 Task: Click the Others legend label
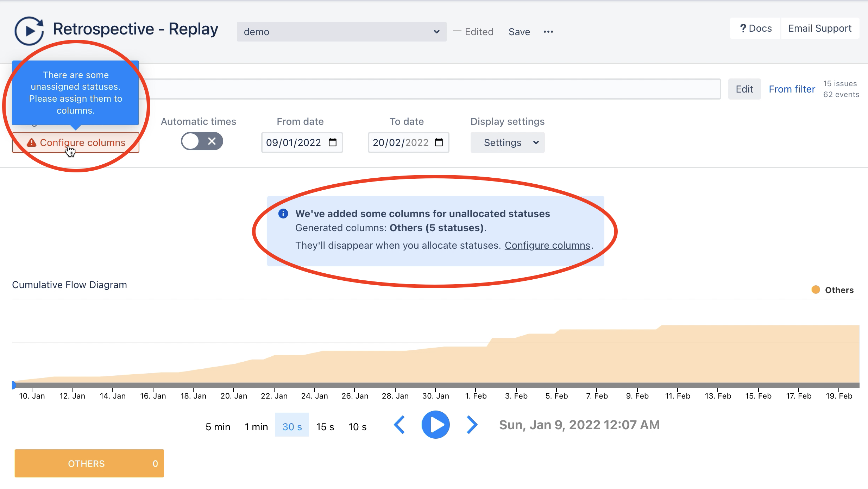click(839, 290)
